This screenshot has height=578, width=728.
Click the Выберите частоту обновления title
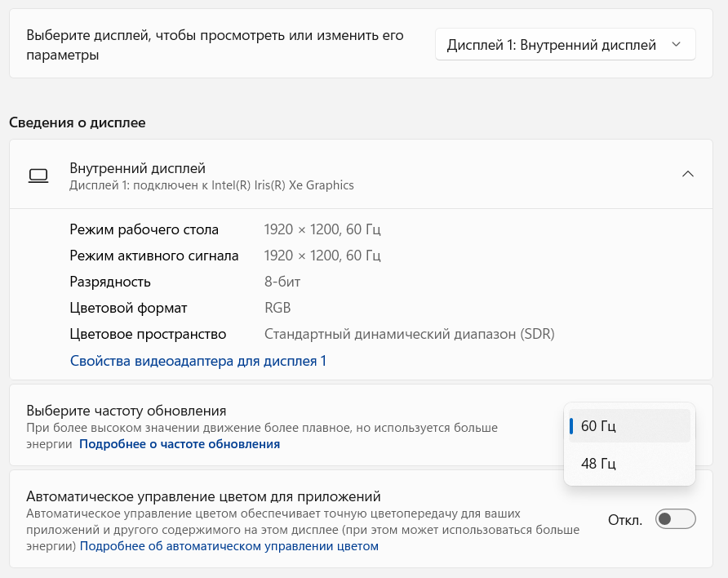(127, 410)
